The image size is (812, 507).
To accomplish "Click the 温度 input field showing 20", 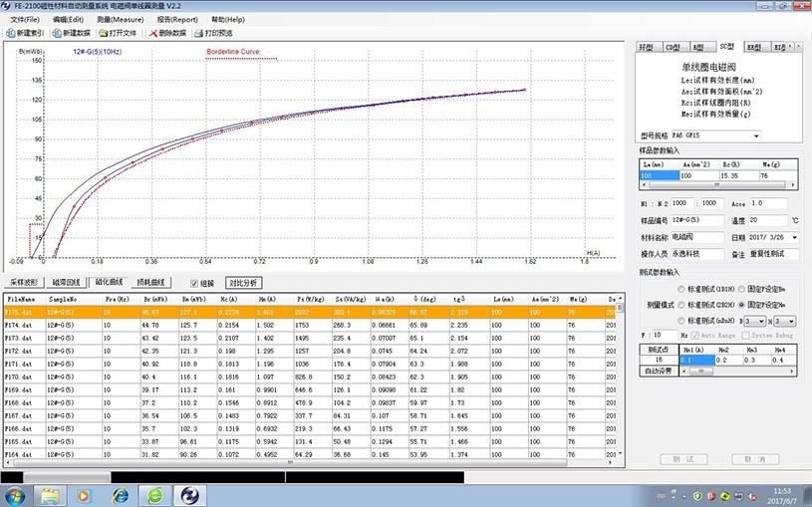I will click(x=768, y=220).
